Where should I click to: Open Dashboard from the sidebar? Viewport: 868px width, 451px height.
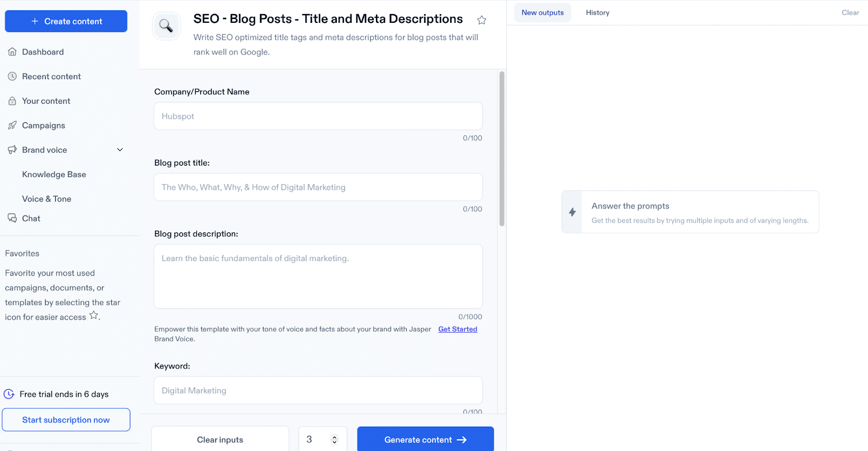click(43, 52)
